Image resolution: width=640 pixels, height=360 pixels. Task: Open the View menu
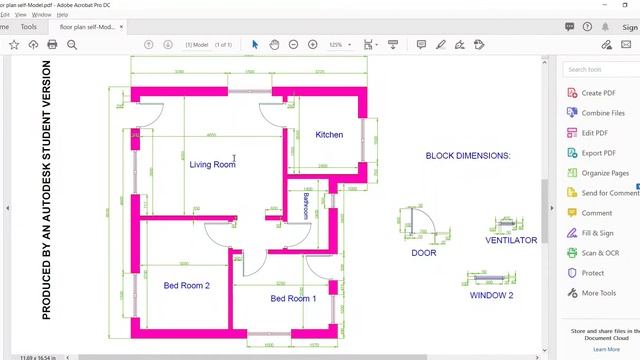point(20,15)
